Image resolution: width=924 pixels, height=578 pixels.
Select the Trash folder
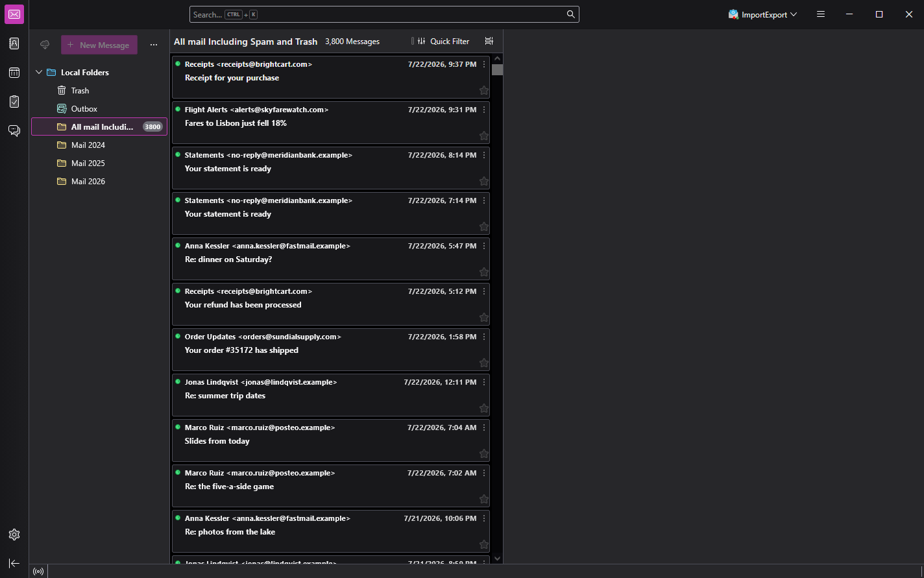99,91
